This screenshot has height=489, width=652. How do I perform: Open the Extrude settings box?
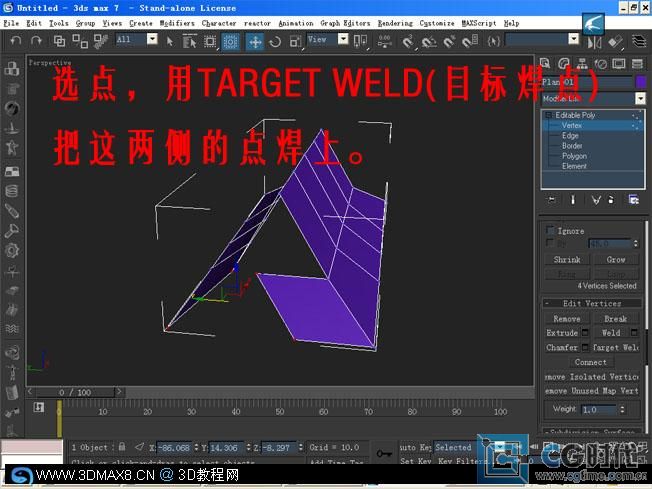tap(585, 333)
